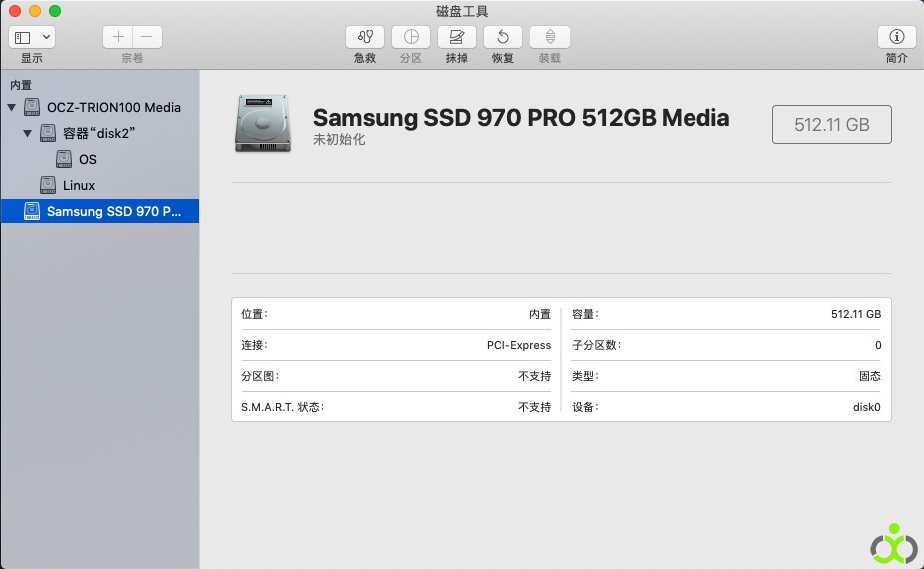The height and width of the screenshot is (569, 924).
Task: Click the Partition (分区) toolbar icon
Action: (411, 37)
